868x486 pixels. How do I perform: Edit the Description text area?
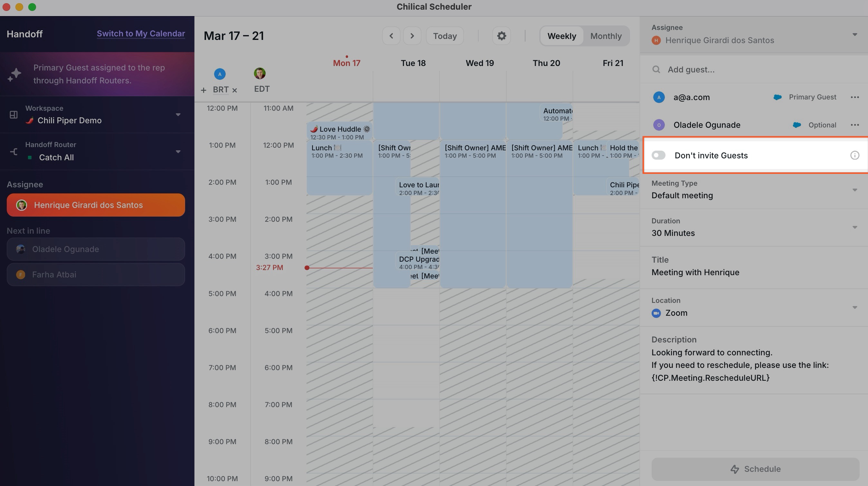pyautogui.click(x=754, y=360)
